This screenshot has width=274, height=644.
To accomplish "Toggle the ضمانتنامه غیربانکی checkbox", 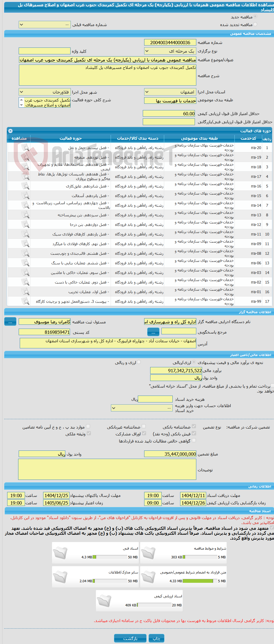I will tap(144, 426).
